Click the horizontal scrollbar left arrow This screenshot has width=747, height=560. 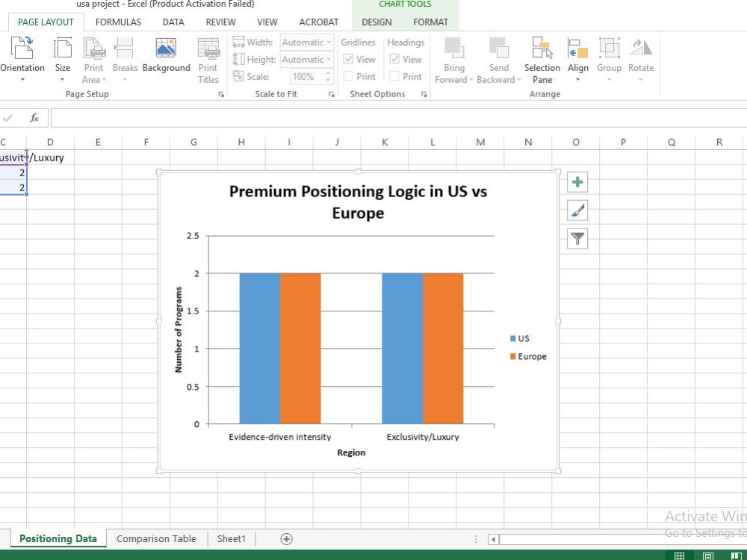pos(494,539)
